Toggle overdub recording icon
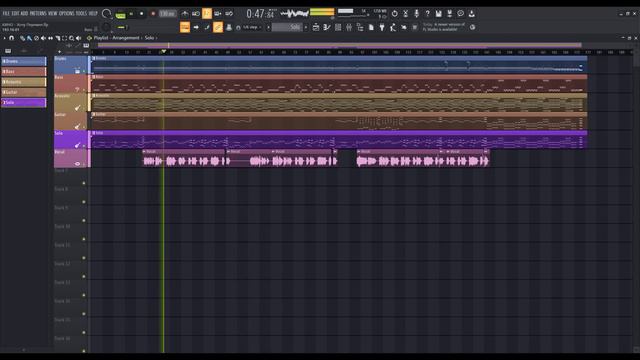 point(218,14)
